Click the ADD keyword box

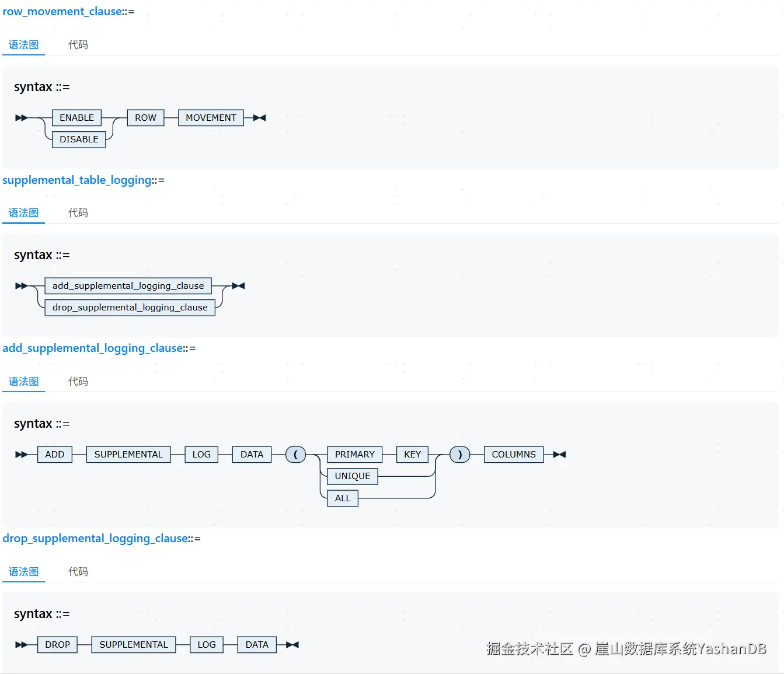(55, 455)
